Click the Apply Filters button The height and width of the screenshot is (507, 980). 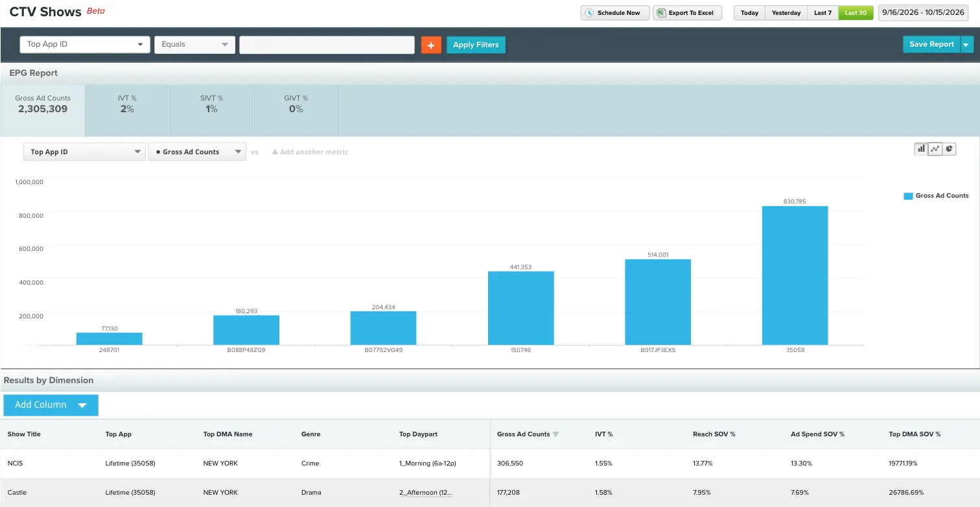476,45
